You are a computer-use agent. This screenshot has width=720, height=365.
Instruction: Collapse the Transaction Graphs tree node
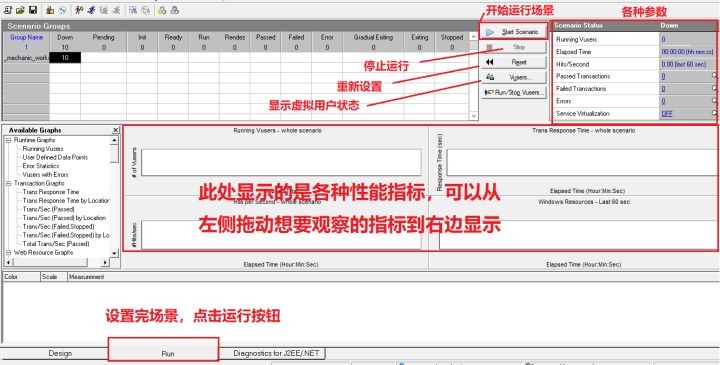tap(8, 183)
